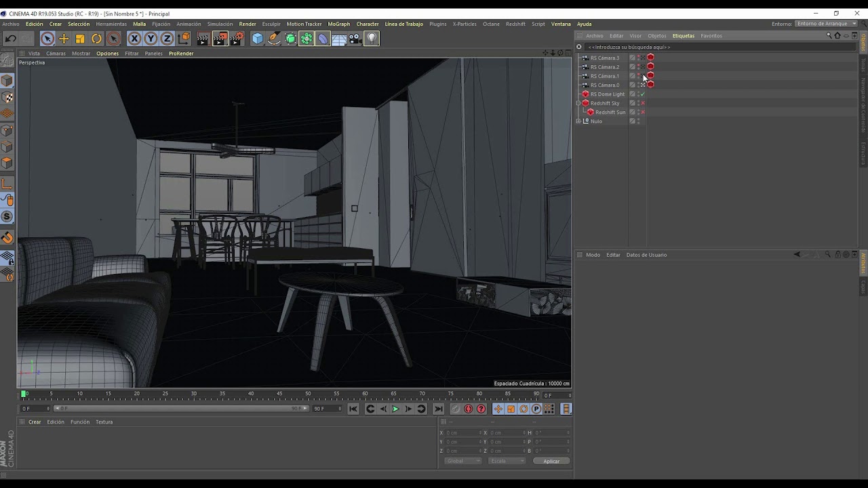The height and width of the screenshot is (488, 868).
Task: Toggle X axis lock button
Action: [x=134, y=39]
